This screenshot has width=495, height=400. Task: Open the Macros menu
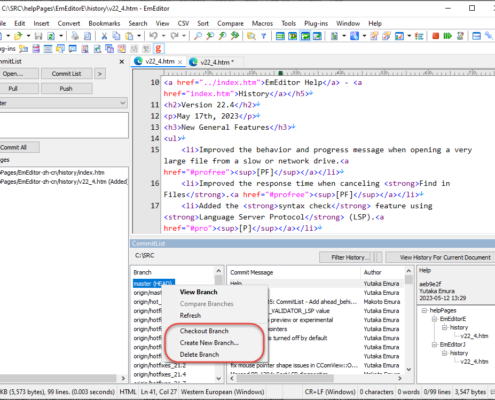262,23
